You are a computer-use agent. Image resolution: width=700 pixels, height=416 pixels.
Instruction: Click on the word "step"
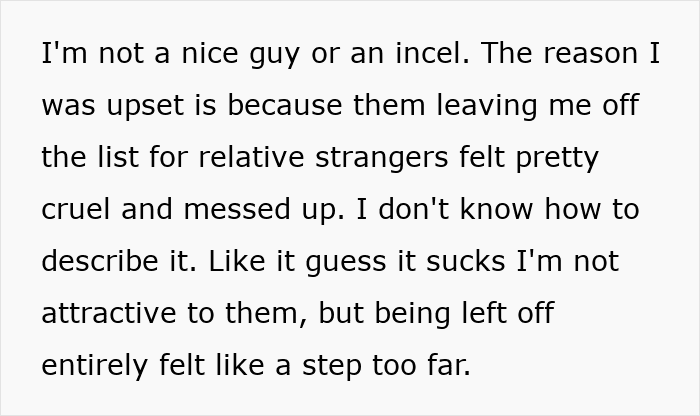[x=332, y=367]
